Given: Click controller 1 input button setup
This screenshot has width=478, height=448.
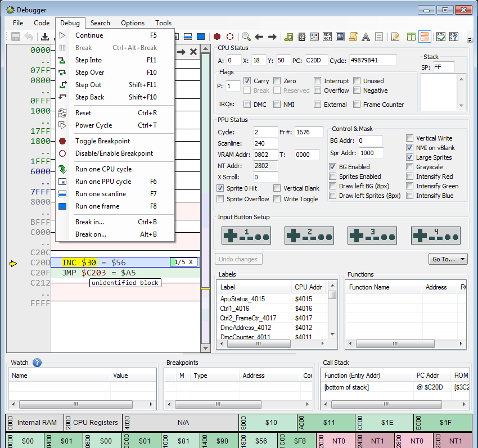Looking at the screenshot, I should [246, 236].
